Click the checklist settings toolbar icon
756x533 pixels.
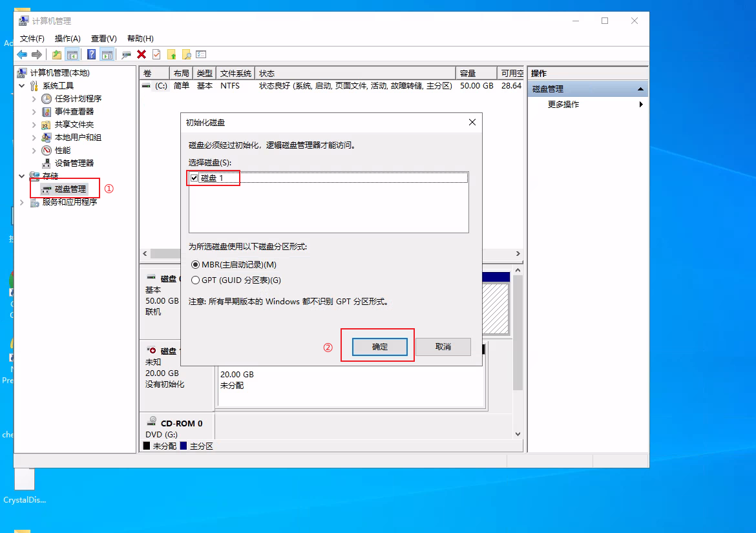click(x=201, y=54)
